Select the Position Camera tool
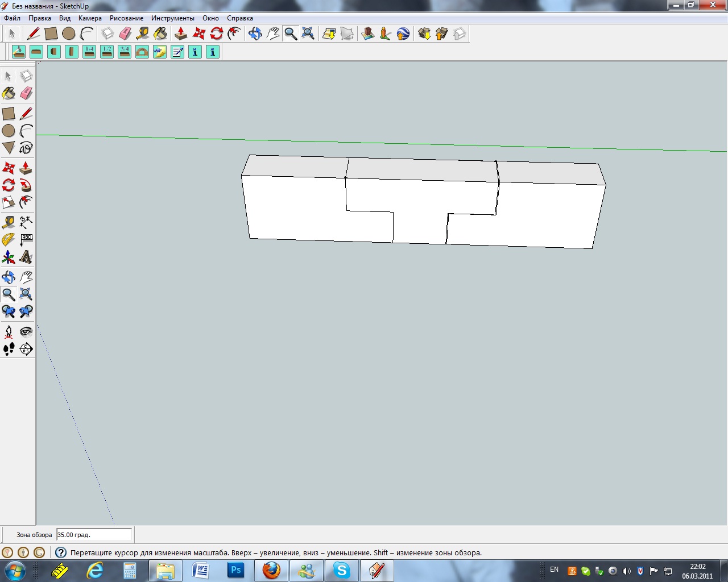Image resolution: width=728 pixels, height=582 pixels. 9,331
